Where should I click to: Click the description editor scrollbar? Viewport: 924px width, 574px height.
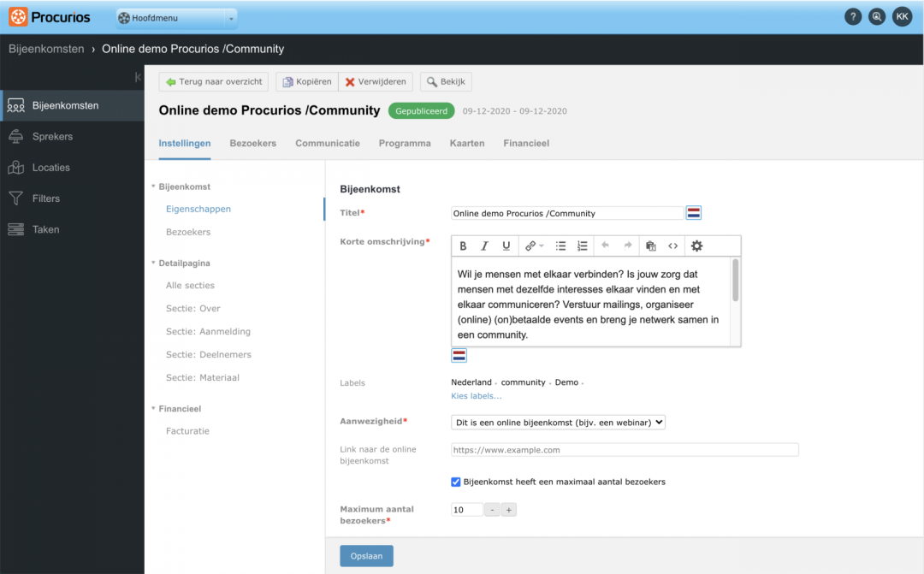pos(736,281)
